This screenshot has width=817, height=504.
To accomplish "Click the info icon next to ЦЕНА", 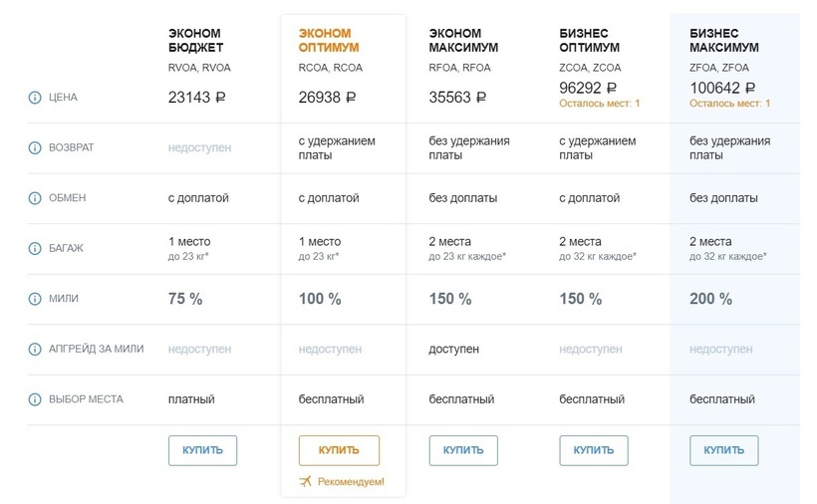I will (35, 98).
